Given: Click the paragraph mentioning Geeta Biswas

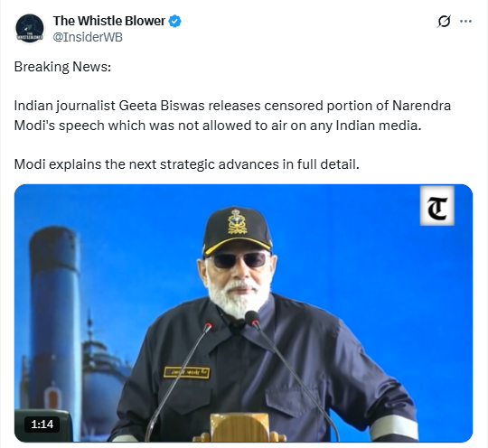Looking at the screenshot, I should click(232, 116).
